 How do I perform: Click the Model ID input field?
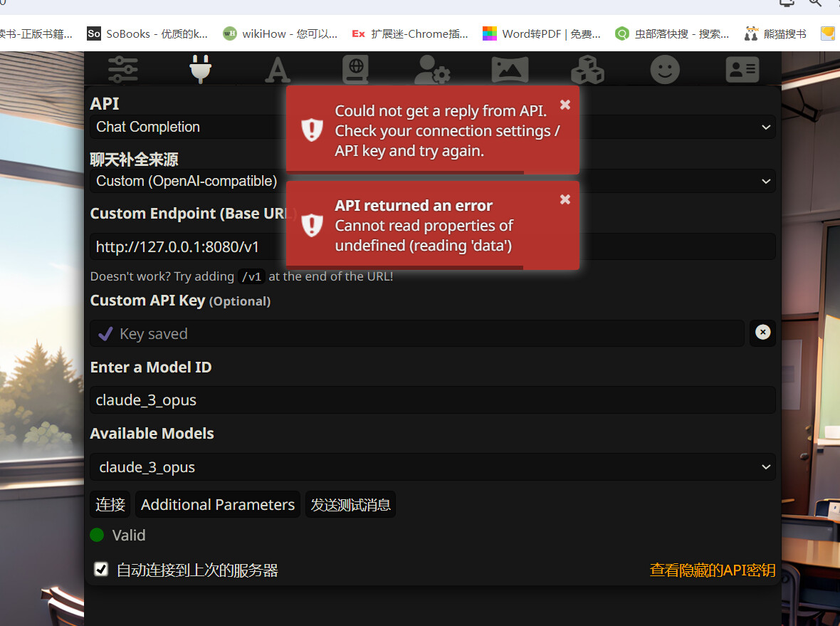[432, 400]
